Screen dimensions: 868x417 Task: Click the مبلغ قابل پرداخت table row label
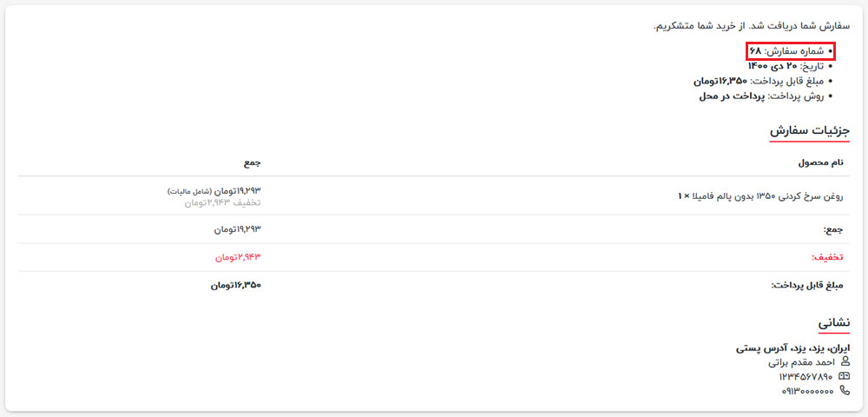807,285
